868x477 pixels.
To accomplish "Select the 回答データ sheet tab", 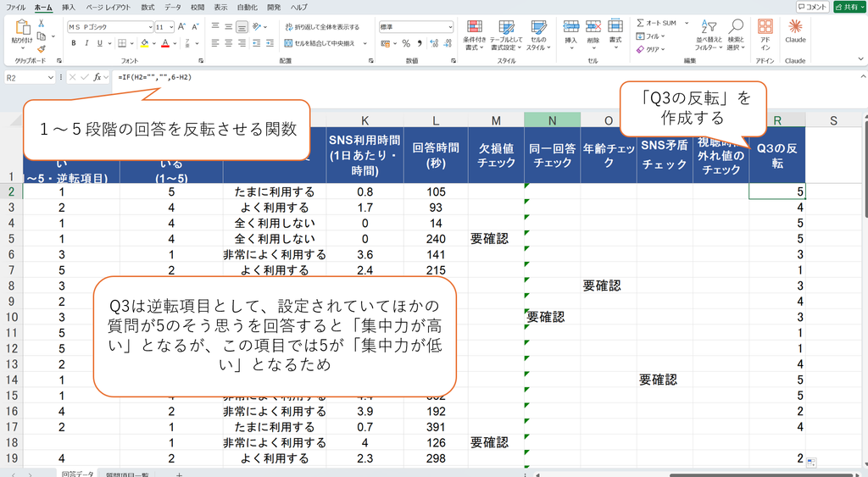I will (x=77, y=474).
